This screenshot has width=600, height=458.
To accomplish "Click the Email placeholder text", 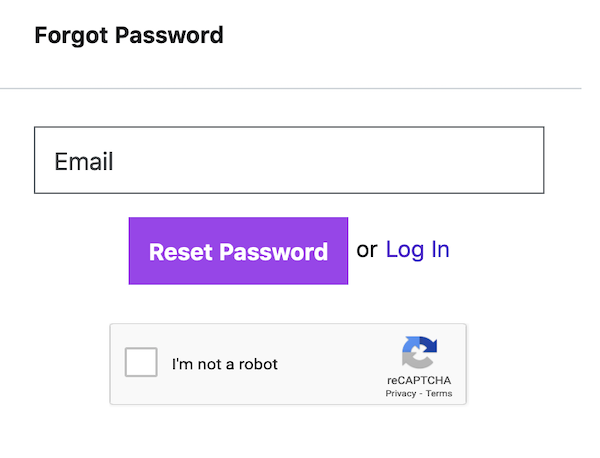I will (x=84, y=161).
